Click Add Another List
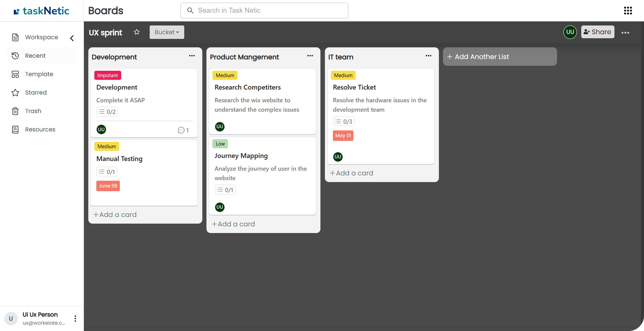This screenshot has width=644, height=331. (500, 57)
